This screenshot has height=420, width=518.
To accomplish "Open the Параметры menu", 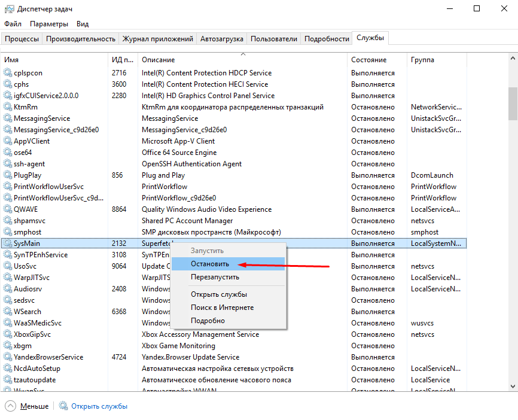I will pos(49,24).
